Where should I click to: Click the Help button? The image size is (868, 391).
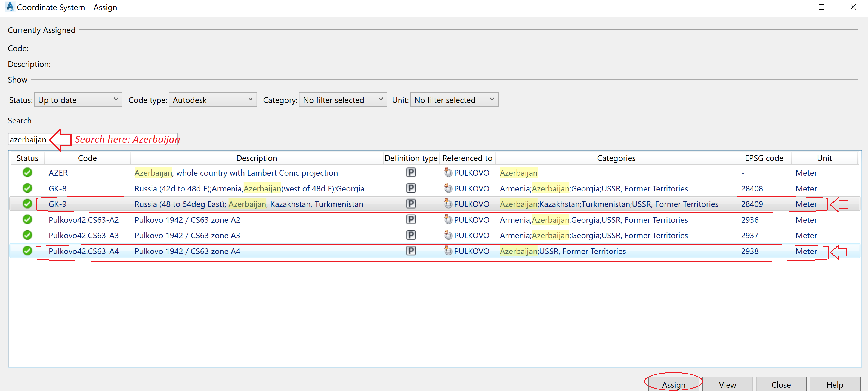tap(835, 384)
